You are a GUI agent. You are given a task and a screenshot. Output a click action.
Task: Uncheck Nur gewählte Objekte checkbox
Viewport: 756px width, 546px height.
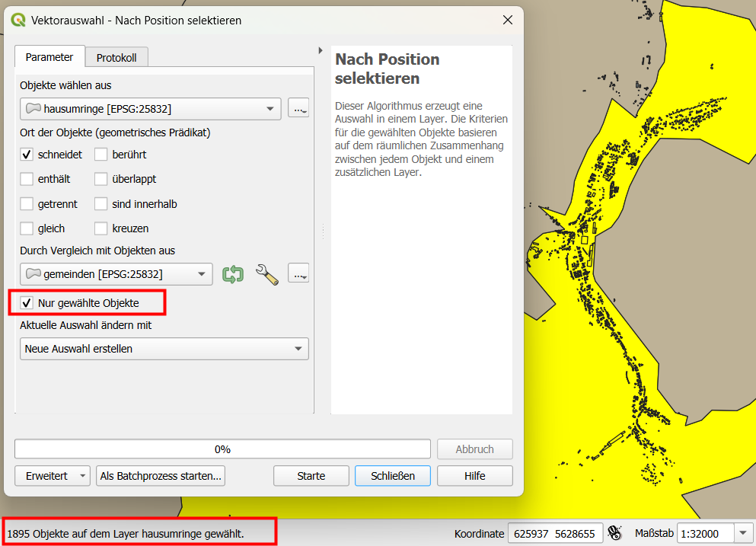27,303
